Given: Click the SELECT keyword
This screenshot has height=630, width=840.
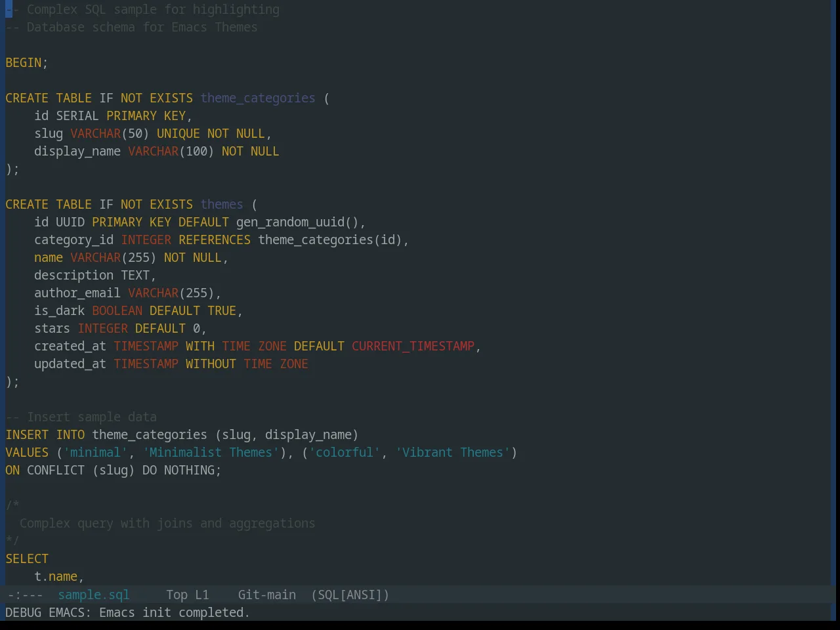Looking at the screenshot, I should tap(27, 559).
